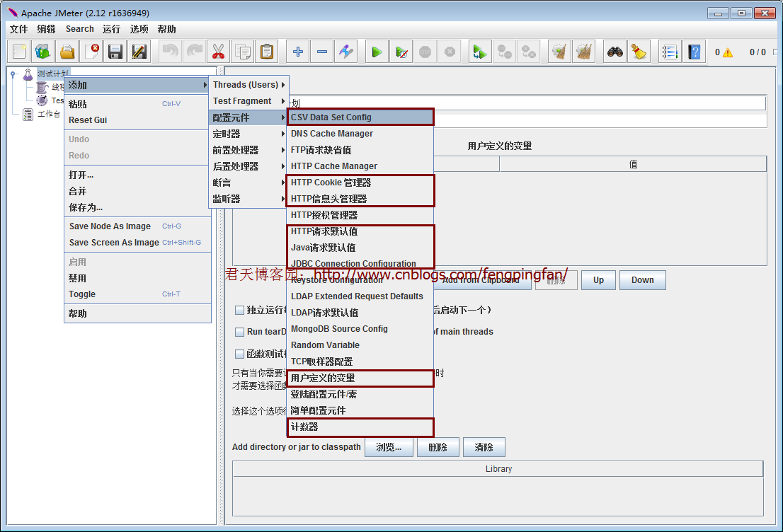Viewport: 783px width, 532px height.
Task: Expand the 断言 submenu
Action: [x=248, y=183]
